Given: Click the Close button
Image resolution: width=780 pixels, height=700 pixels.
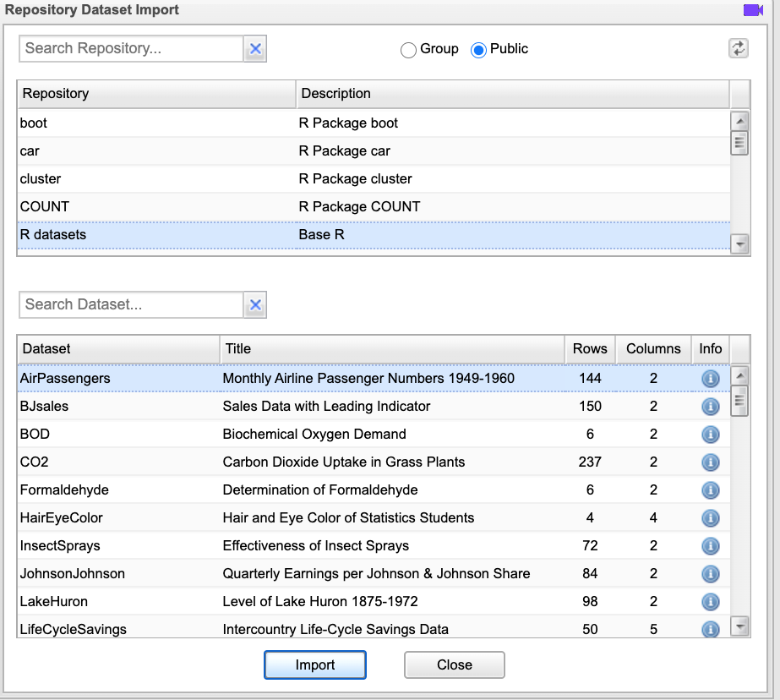Looking at the screenshot, I should click(x=454, y=664).
